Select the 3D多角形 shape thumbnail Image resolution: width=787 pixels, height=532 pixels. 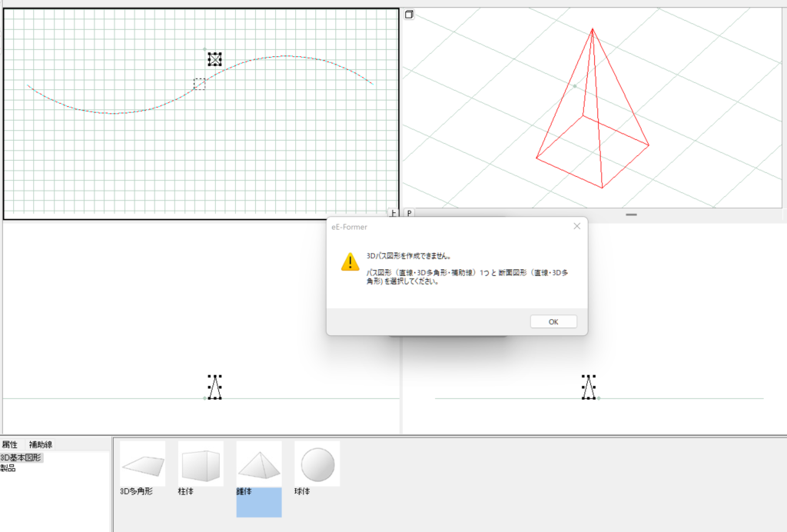(x=142, y=464)
